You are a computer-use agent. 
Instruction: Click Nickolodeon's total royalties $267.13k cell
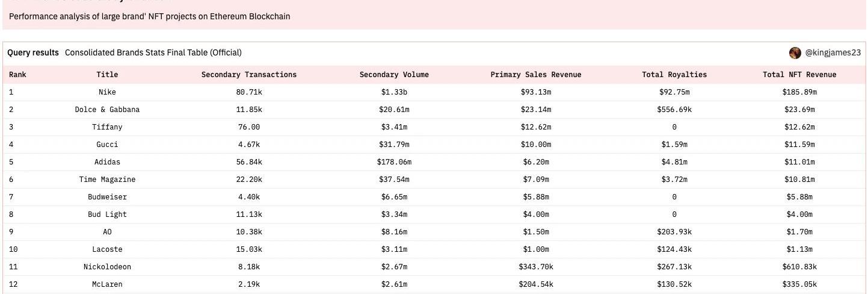point(674,267)
